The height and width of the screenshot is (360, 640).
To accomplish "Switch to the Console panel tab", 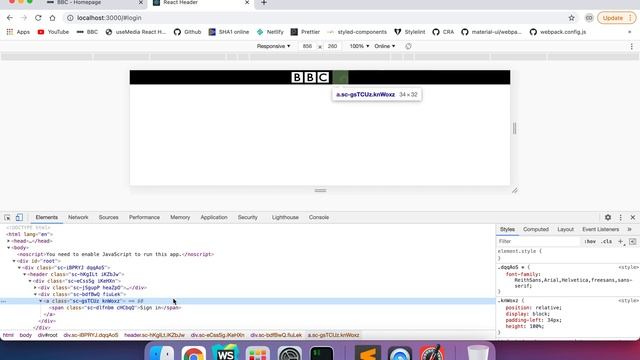I will [x=319, y=218].
